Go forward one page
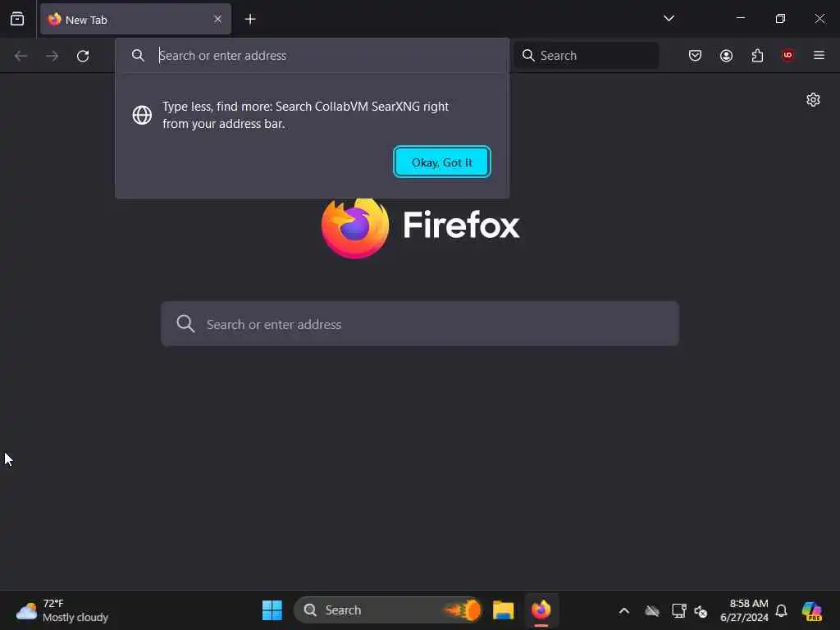This screenshot has height=630, width=840. point(52,56)
